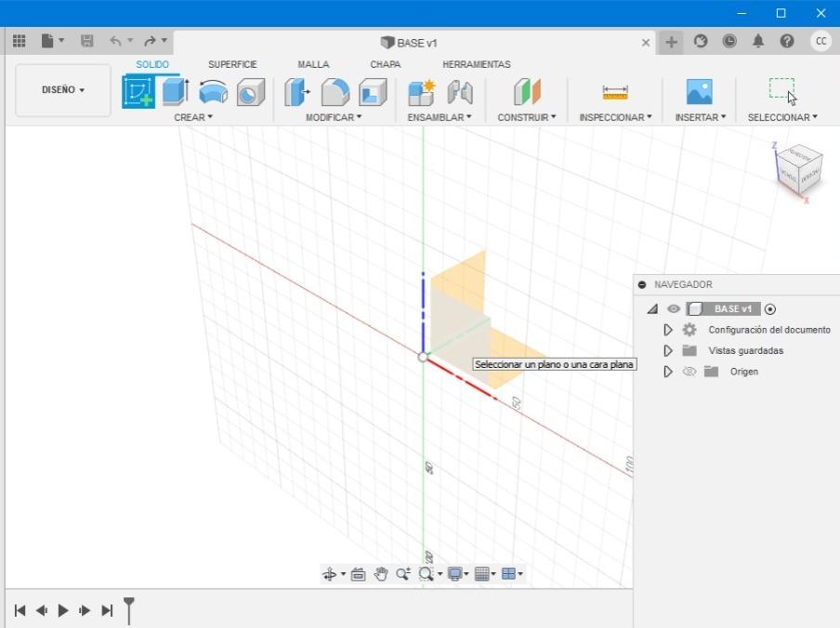Image resolution: width=840 pixels, height=628 pixels.
Task: Open the Help question mark menu
Action: pos(787,41)
